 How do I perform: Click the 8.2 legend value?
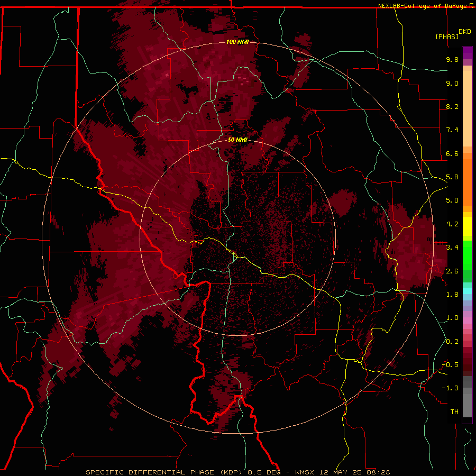[x=452, y=106]
